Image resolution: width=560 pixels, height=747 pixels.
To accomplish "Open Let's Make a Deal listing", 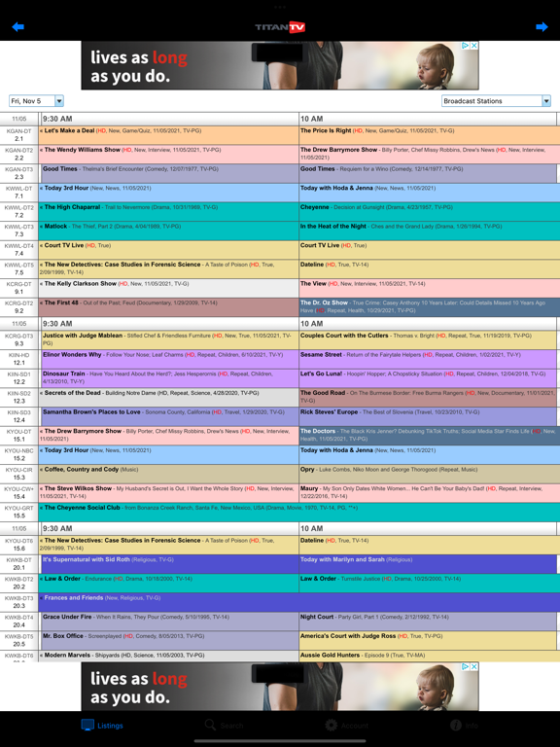I will [x=168, y=135].
